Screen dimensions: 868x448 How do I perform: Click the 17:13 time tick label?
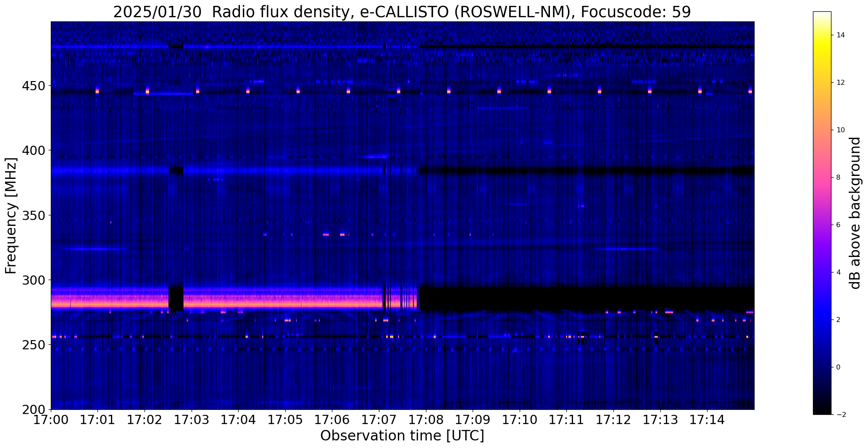coord(661,419)
